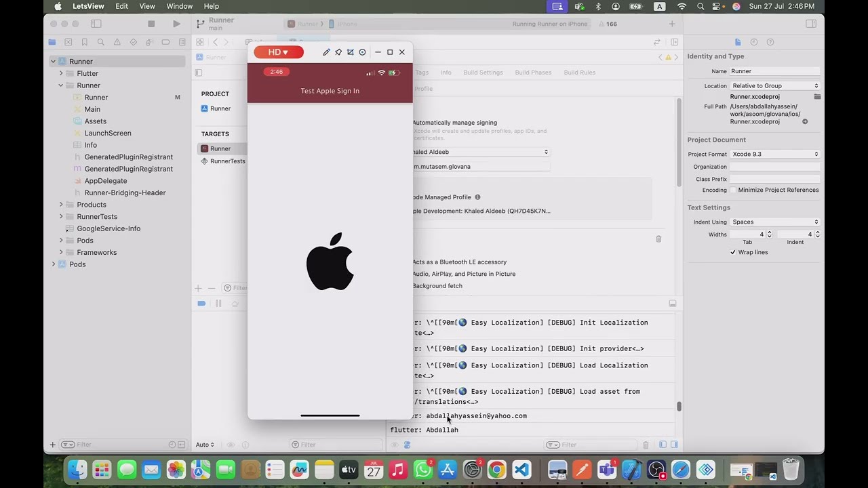Hide the debug area with collapse button
Viewport: 868px width, 488px height.
click(673, 304)
